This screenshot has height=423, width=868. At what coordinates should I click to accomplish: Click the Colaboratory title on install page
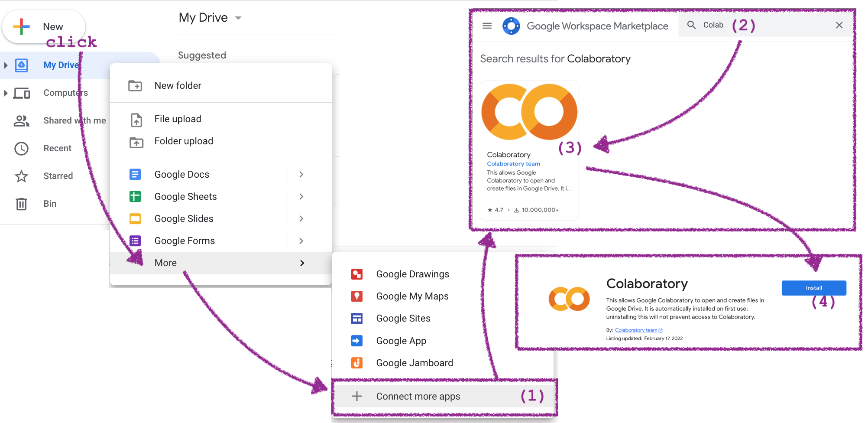point(647,283)
